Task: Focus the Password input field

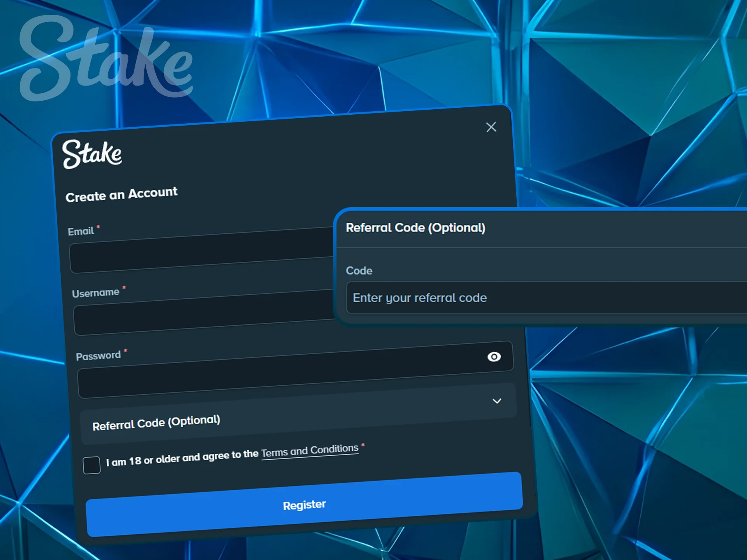Action: 296,369
